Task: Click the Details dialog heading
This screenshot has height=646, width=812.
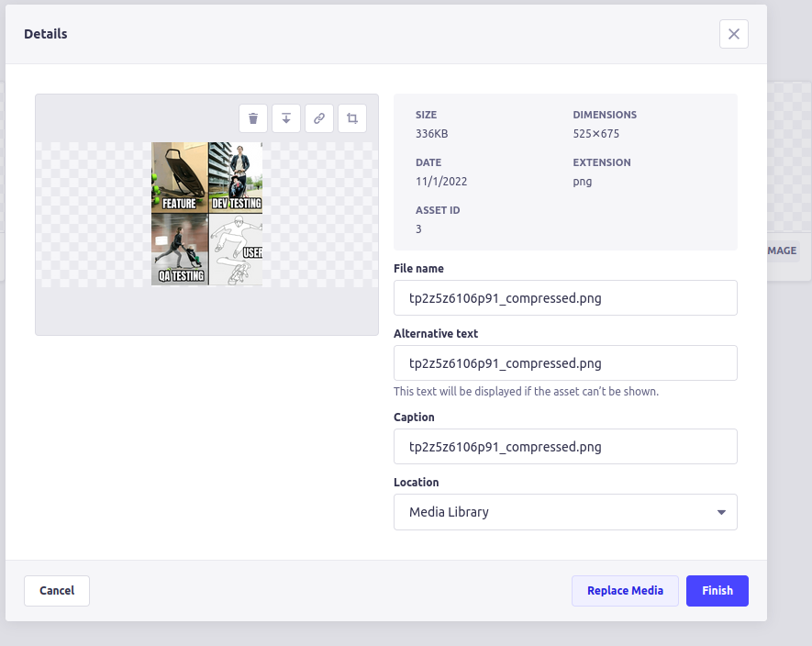Action: pos(45,33)
